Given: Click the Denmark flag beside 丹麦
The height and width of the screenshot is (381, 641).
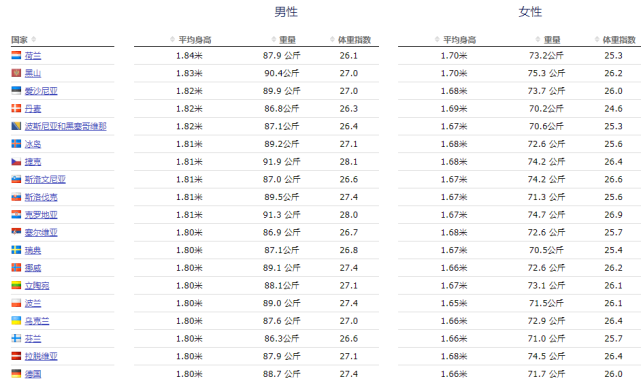Looking at the screenshot, I should [x=16, y=108].
